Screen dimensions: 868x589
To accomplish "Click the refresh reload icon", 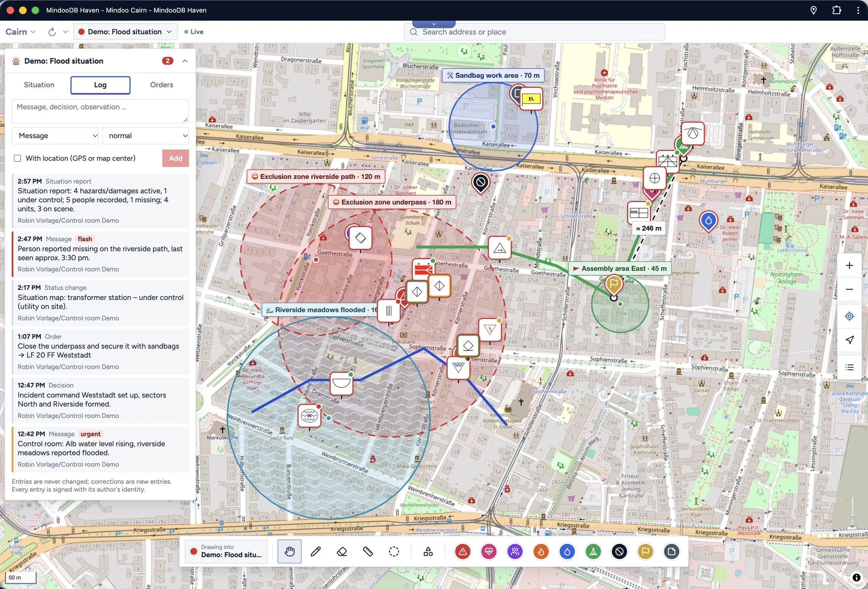I will click(52, 32).
